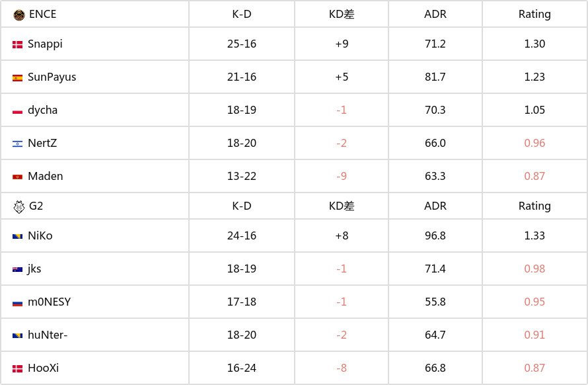The image size is (588, 385).
Task: Click Snappi's 1.30 rating cell
Action: click(x=534, y=44)
